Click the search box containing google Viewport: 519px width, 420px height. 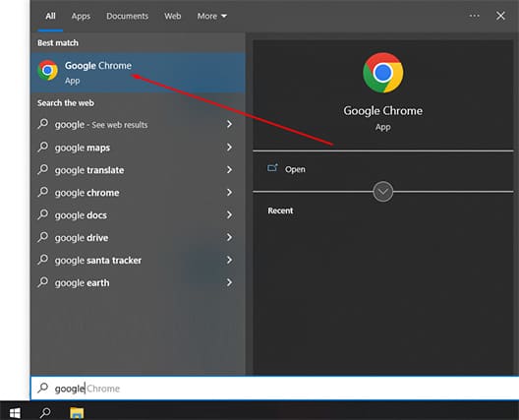tap(274, 389)
